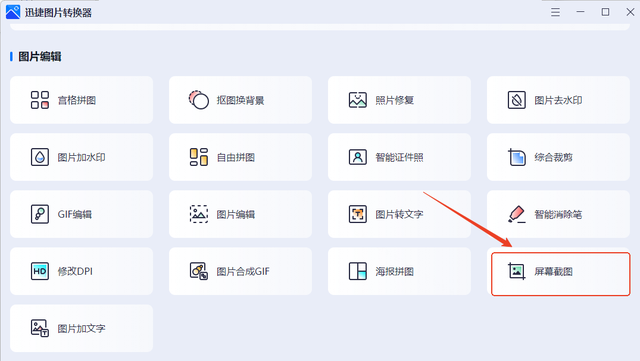Screen dimensions: 640x361
Task: Click the 图片加文字 label text
Action: (x=81, y=328)
